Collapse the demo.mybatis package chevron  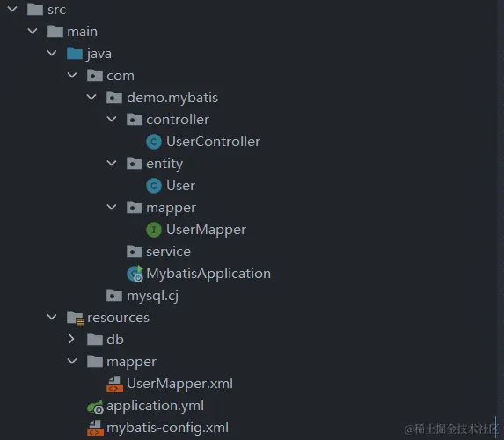pos(91,97)
